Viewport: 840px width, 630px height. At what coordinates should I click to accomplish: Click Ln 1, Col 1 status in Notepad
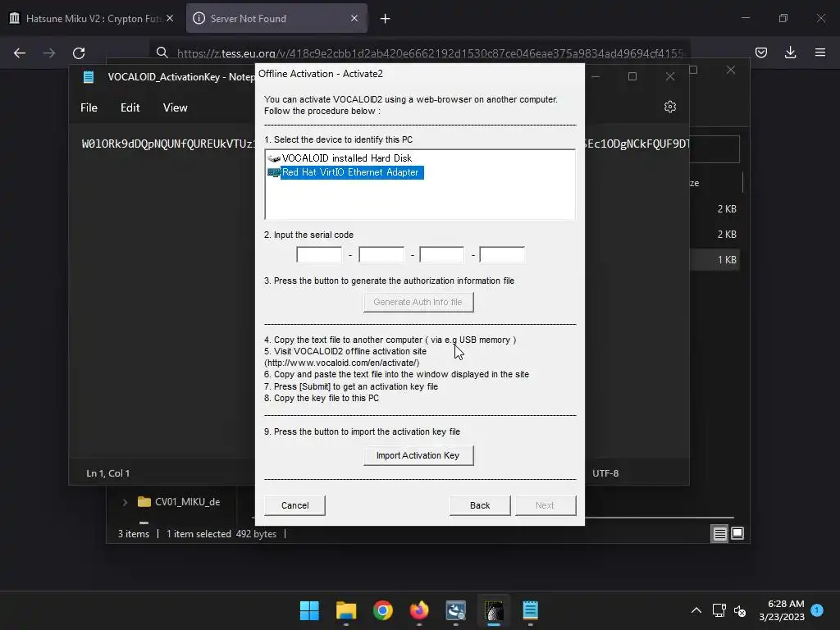point(107,473)
